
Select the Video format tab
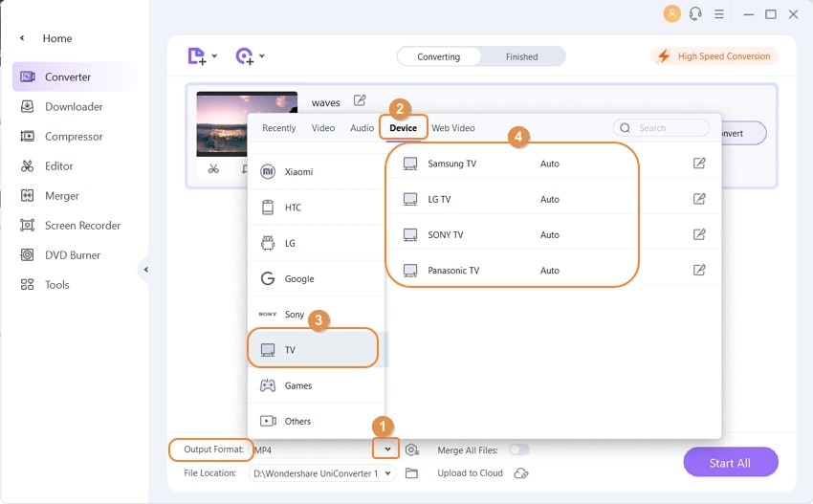click(x=323, y=128)
